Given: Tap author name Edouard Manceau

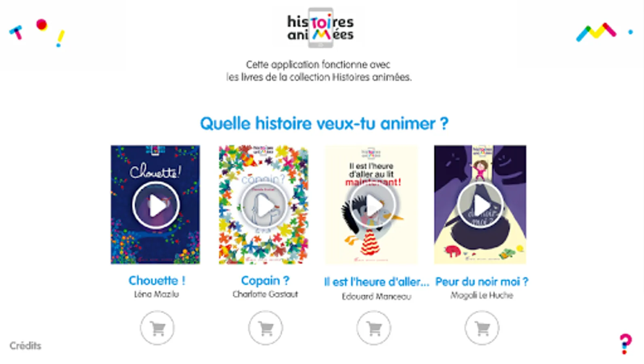Looking at the screenshot, I should coord(377,296).
